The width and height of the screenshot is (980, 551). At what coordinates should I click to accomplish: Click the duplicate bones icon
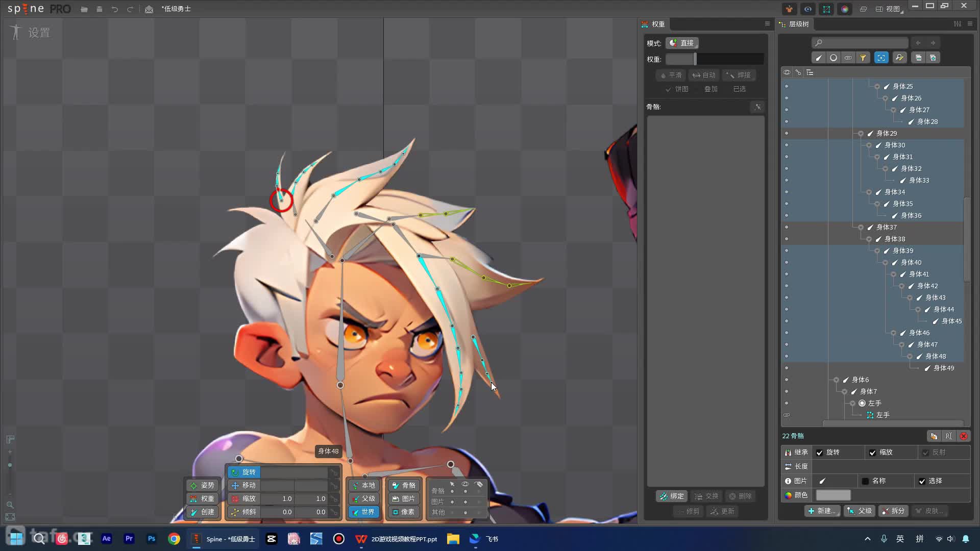934,436
